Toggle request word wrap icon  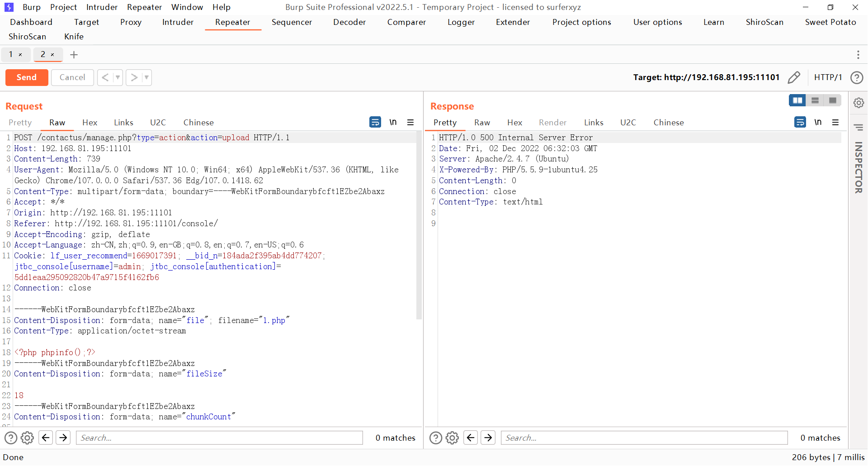[375, 122]
